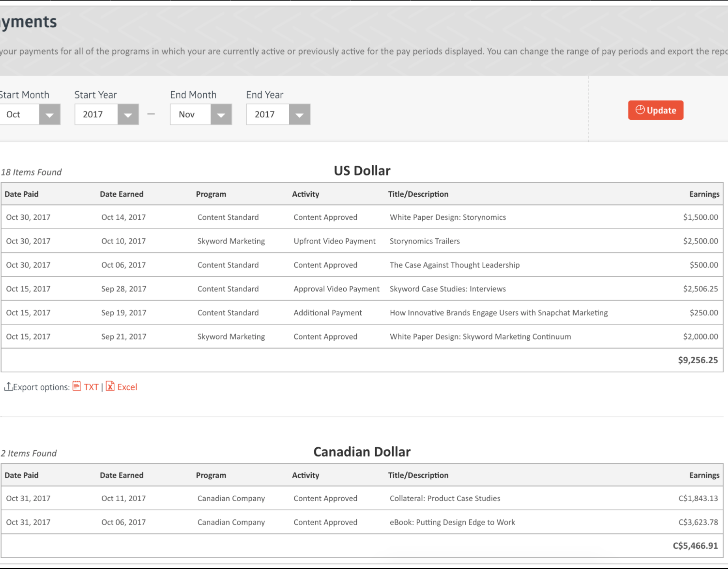Click date earned 'Sep 19, 2017'
The height and width of the screenshot is (569, 728).
(124, 313)
